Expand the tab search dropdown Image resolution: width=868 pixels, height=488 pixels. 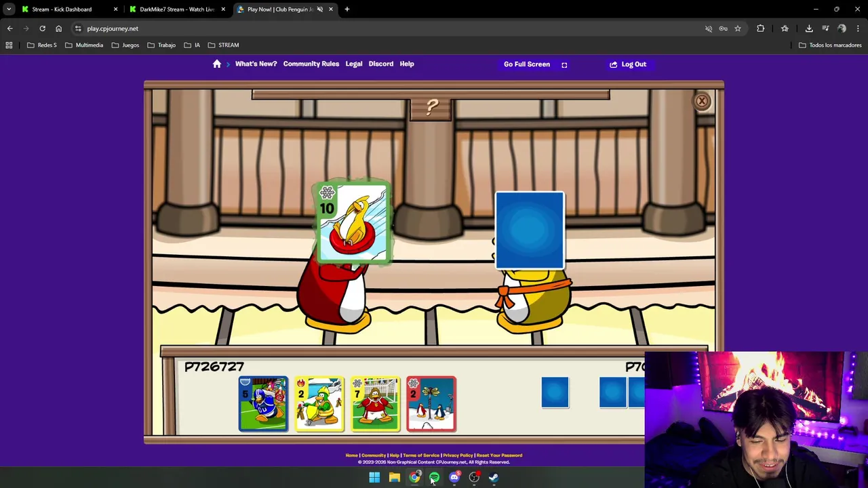[x=9, y=9]
